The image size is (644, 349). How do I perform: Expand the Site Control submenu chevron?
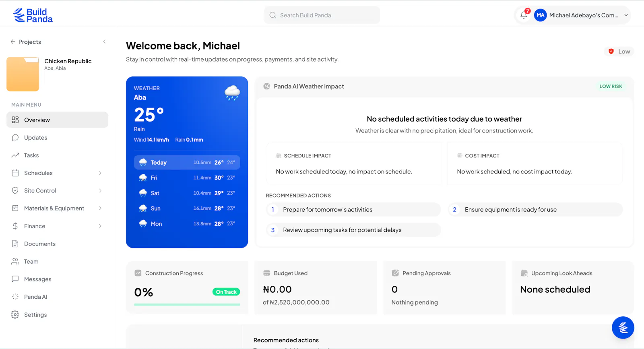tap(100, 191)
